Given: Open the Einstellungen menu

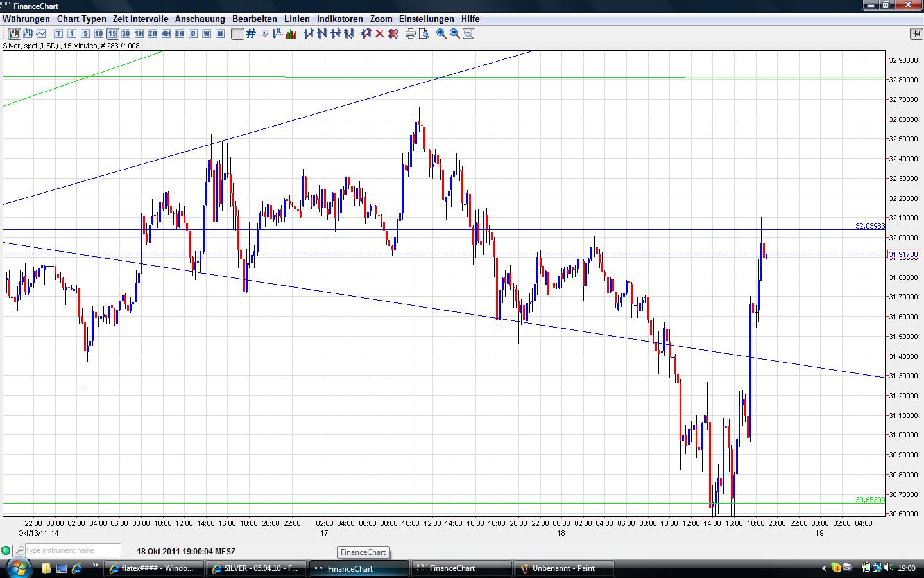Looking at the screenshot, I should (427, 19).
